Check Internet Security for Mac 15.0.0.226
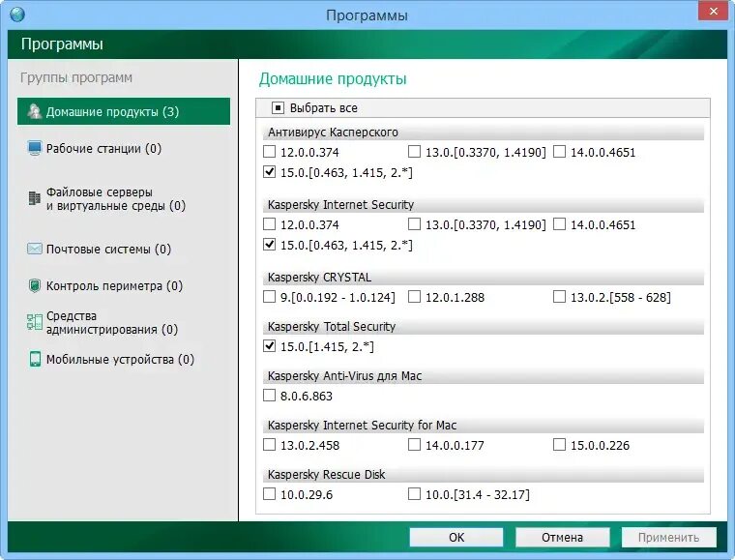The image size is (735, 560). pos(559,445)
